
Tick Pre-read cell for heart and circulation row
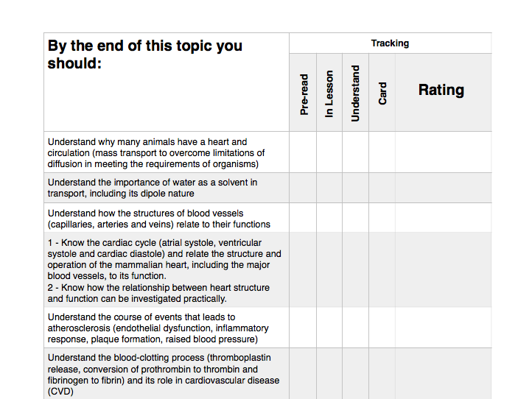303,152
